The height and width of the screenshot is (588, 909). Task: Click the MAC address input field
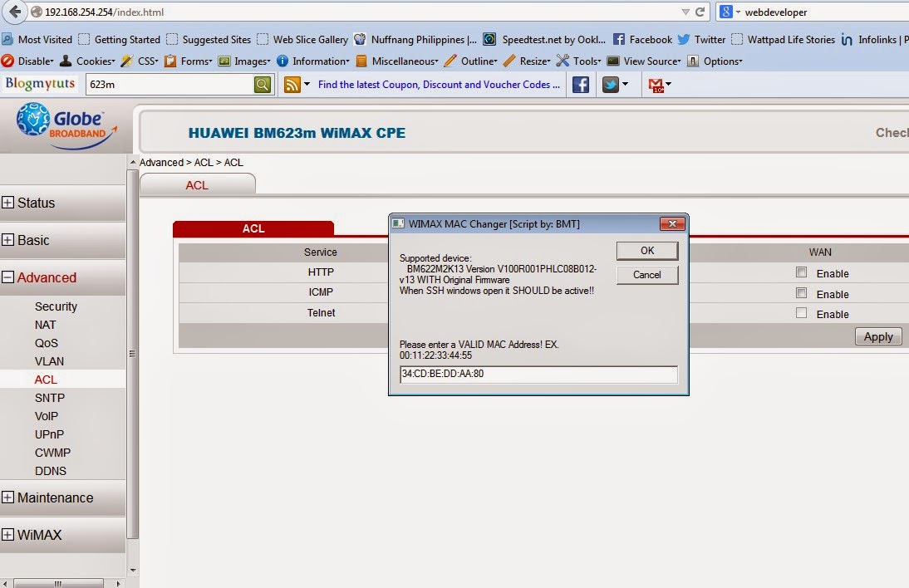click(x=538, y=375)
